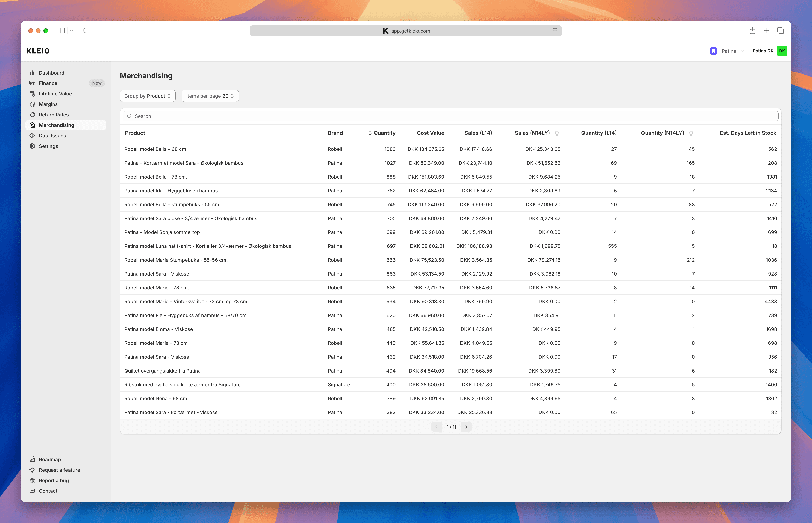Open the Dashboard bar chart icon
The height and width of the screenshot is (523, 812).
[32, 73]
